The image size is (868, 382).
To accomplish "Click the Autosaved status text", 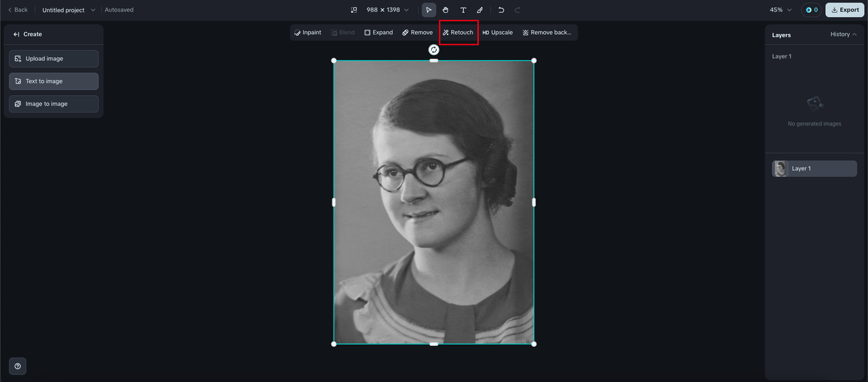I will pyautogui.click(x=119, y=10).
